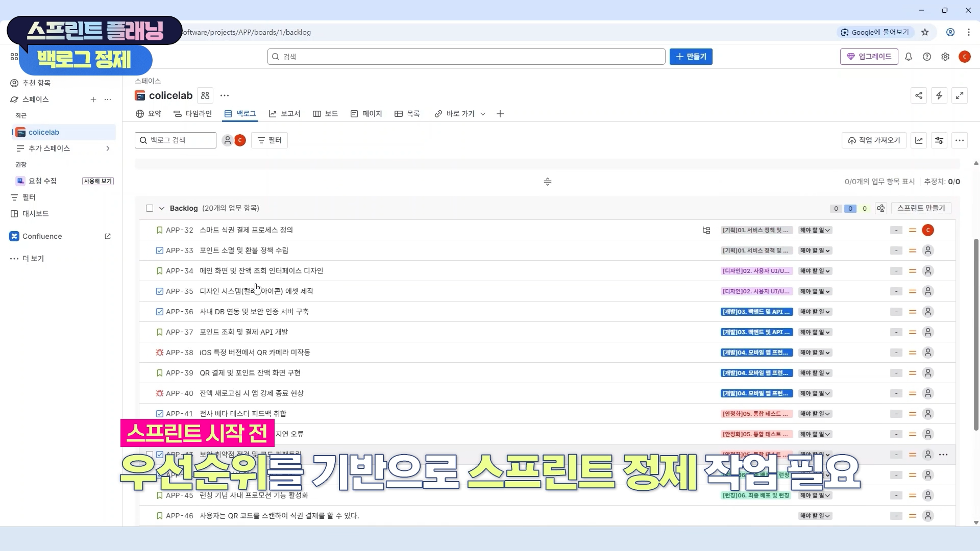Click the blue 만들기 create button
980x551 pixels.
point(691,57)
